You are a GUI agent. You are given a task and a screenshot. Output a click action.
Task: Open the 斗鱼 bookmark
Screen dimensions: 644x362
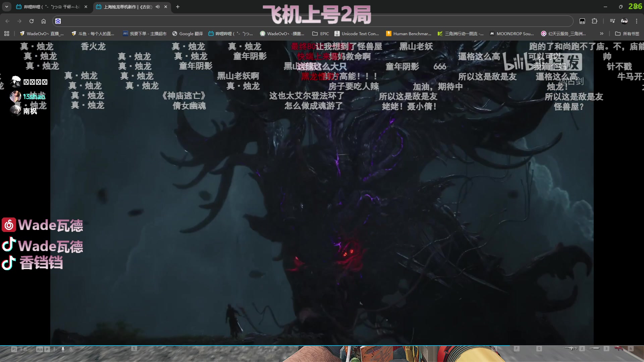coord(93,34)
